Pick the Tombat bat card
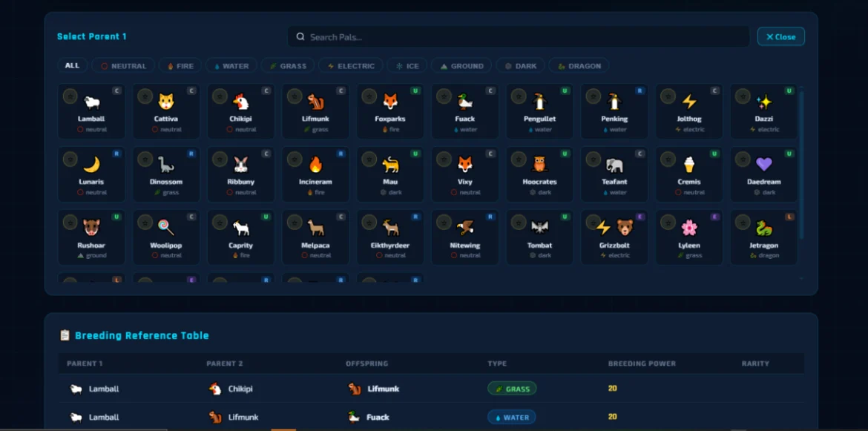This screenshot has height=431, width=868. tap(540, 237)
